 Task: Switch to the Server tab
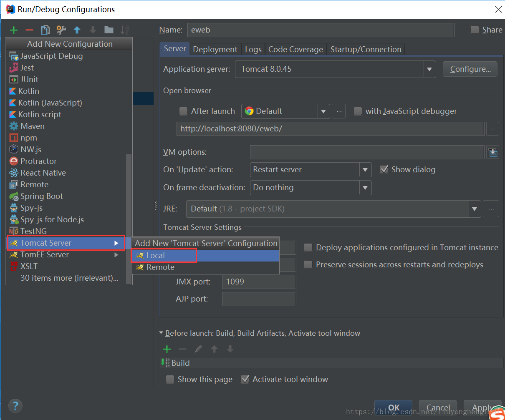click(x=175, y=49)
